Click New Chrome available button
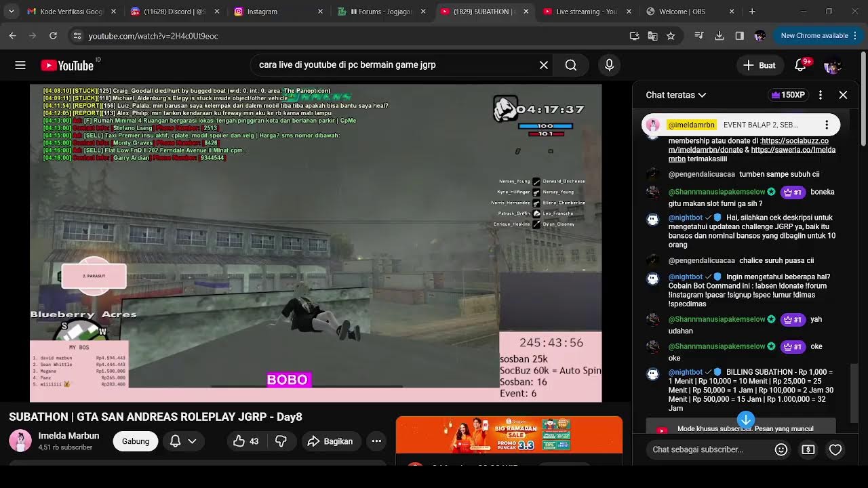The height and width of the screenshot is (488, 868). point(814,36)
